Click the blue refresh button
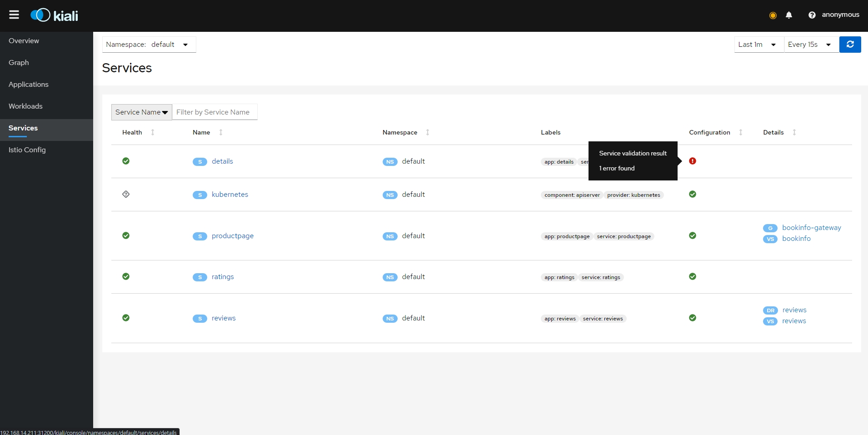This screenshot has height=435, width=868. pyautogui.click(x=850, y=45)
